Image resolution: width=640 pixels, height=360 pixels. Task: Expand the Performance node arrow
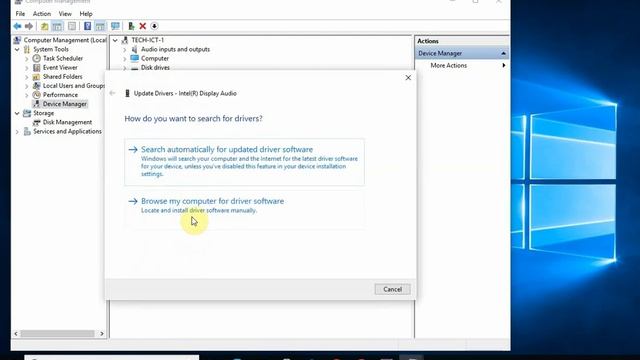27,95
